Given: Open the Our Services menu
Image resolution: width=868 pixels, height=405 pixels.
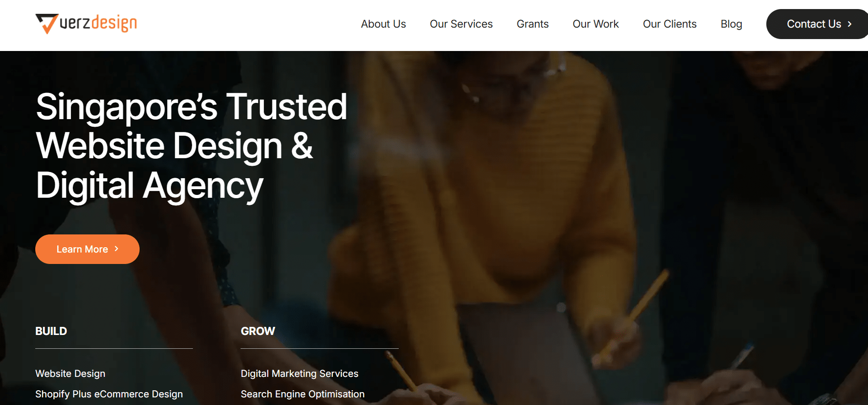Looking at the screenshot, I should click(461, 24).
